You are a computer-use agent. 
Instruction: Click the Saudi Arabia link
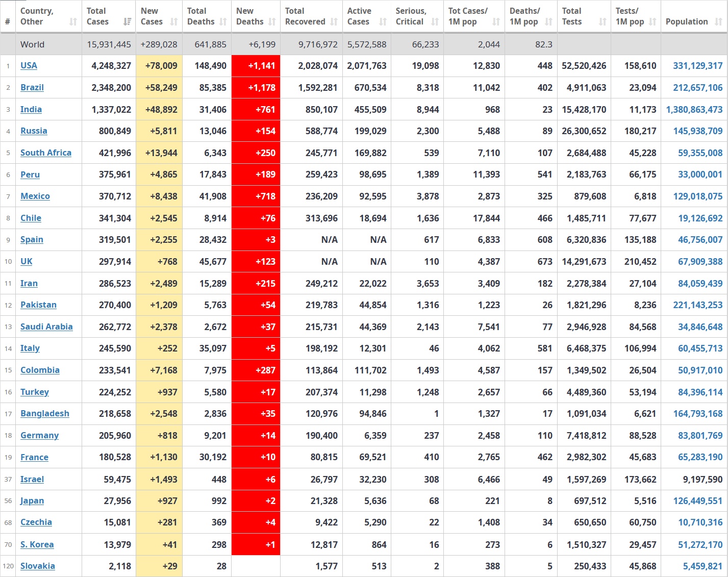tap(46, 327)
